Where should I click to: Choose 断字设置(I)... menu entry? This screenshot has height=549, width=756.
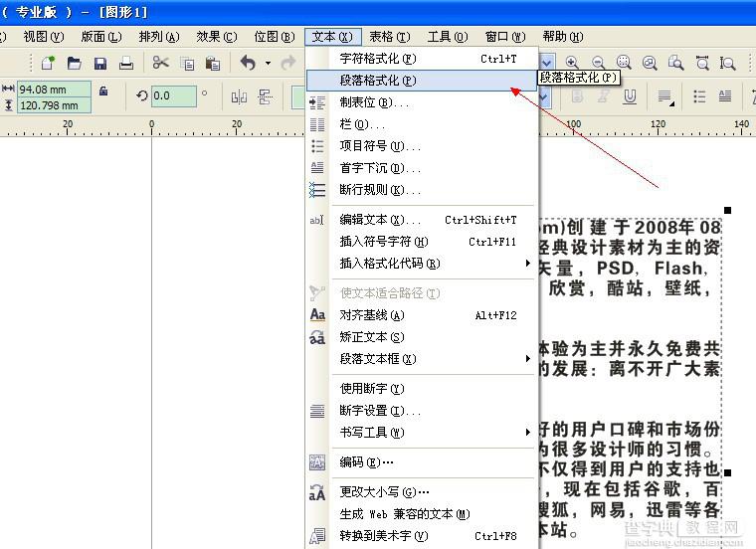422,411
